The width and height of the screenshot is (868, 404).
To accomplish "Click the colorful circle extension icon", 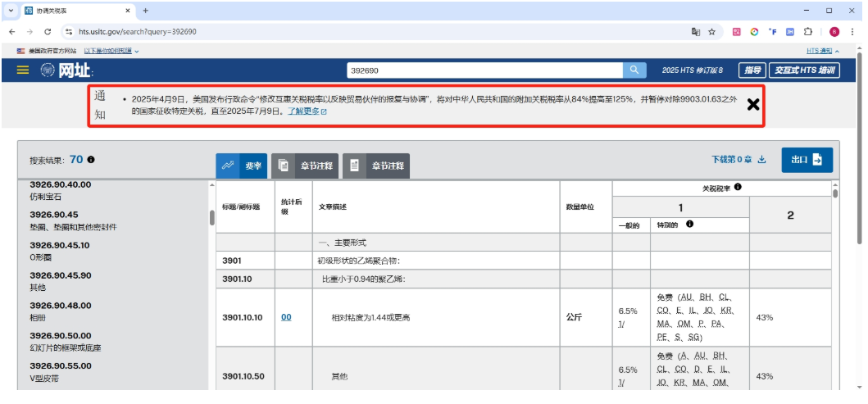I will pyautogui.click(x=754, y=32).
